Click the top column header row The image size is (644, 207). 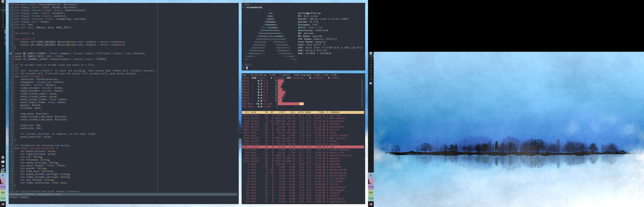(302, 112)
